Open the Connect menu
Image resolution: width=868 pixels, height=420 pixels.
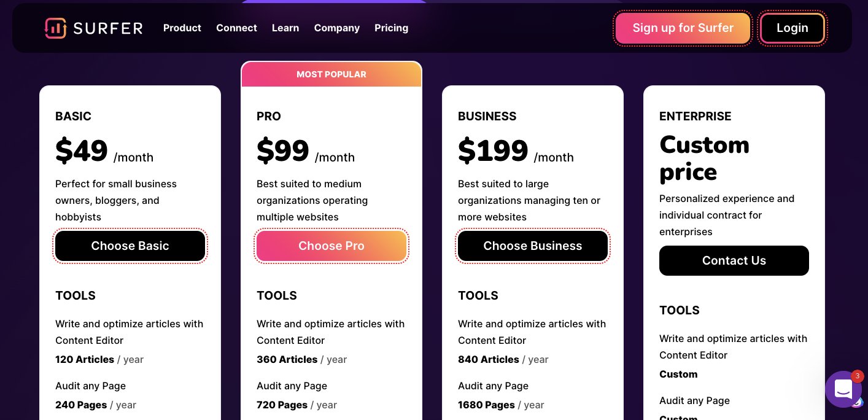point(236,28)
